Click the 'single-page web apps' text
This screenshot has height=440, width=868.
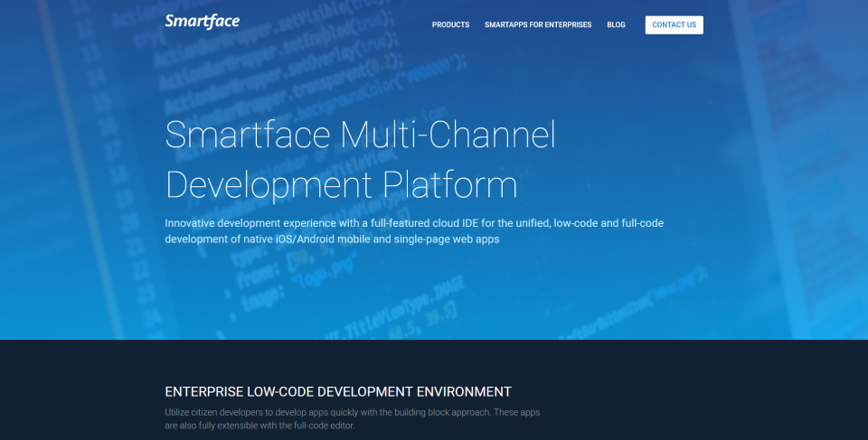(447, 239)
